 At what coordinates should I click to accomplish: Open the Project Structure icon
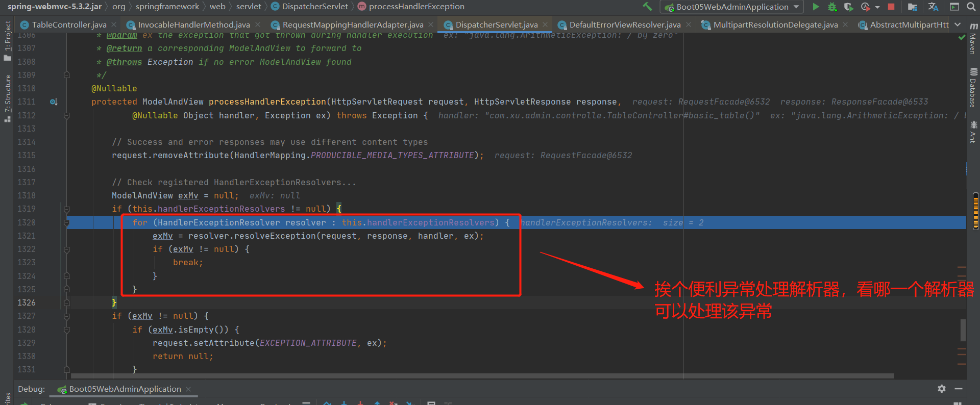coord(913,7)
